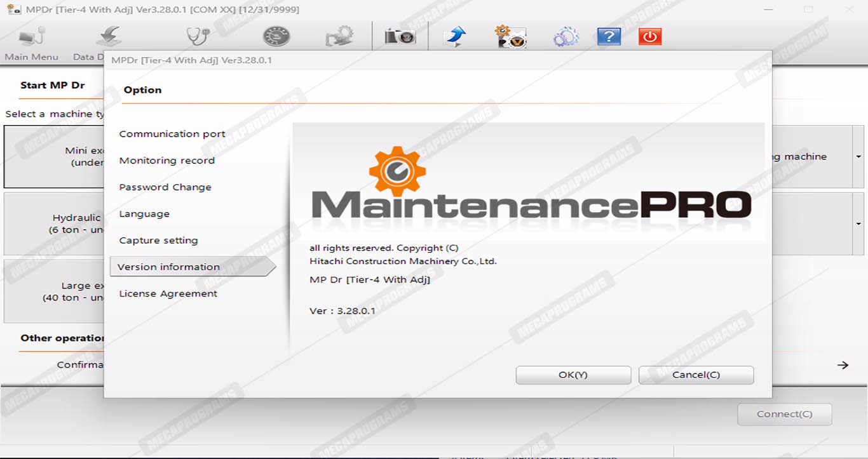Click the camera capture icon
The width and height of the screenshot is (868, 459).
click(400, 36)
